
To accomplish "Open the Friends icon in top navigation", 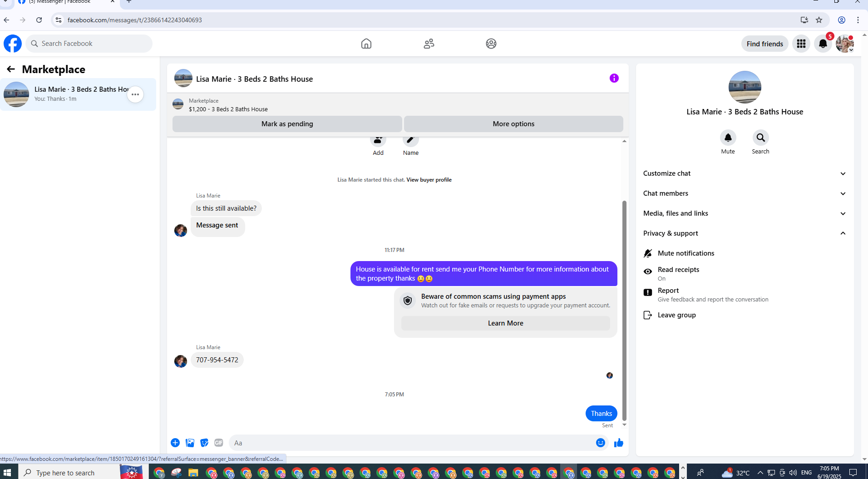I will coord(429,44).
